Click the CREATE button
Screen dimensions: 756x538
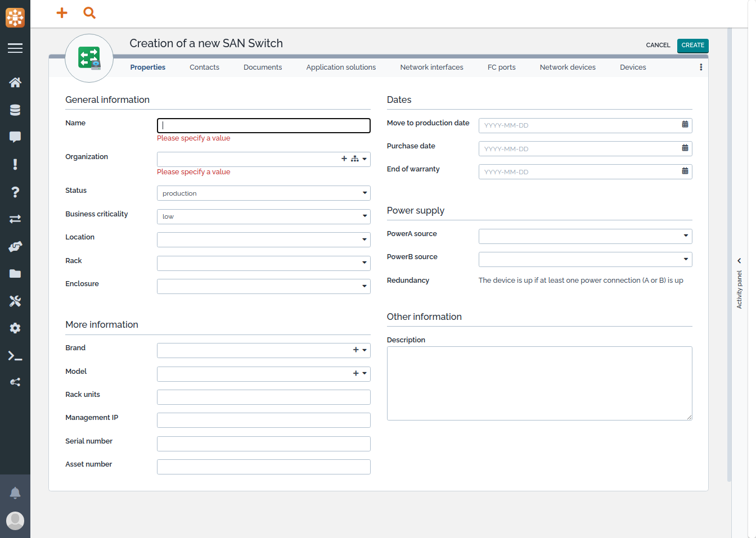[x=692, y=46]
